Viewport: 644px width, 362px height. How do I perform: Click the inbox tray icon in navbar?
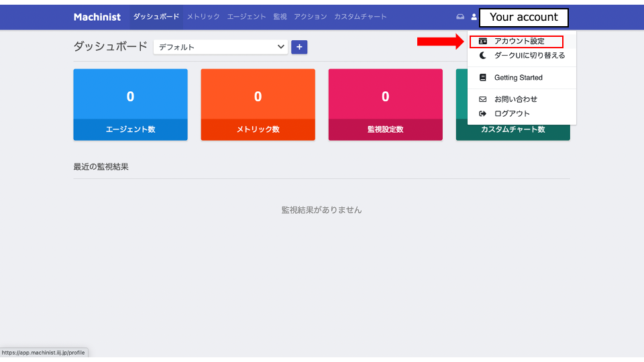pyautogui.click(x=460, y=17)
